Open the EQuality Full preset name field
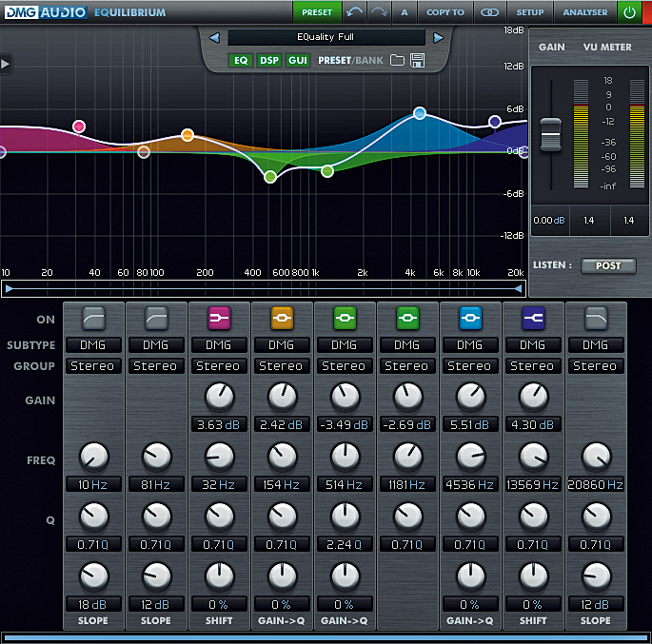The width and height of the screenshot is (652, 644). click(x=326, y=37)
